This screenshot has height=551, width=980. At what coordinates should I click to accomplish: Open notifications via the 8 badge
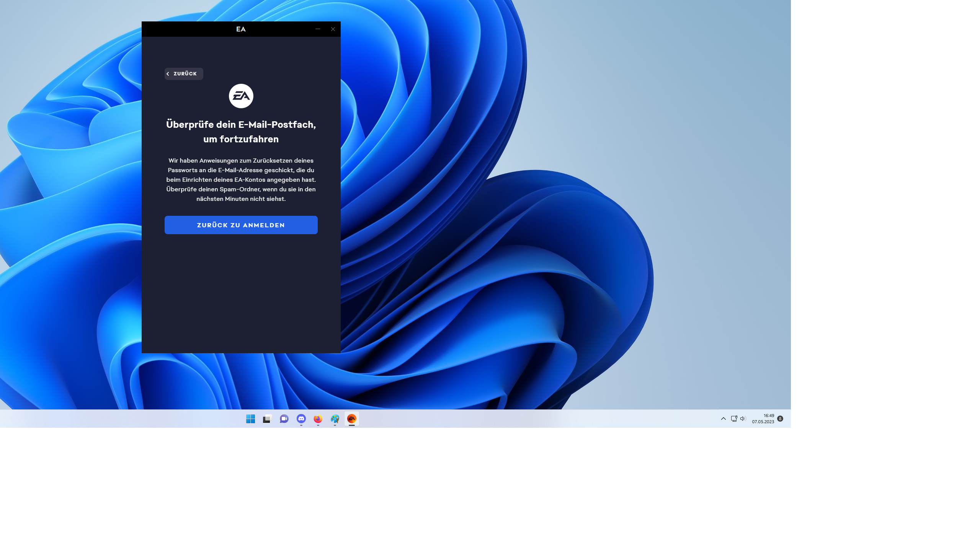tap(780, 419)
